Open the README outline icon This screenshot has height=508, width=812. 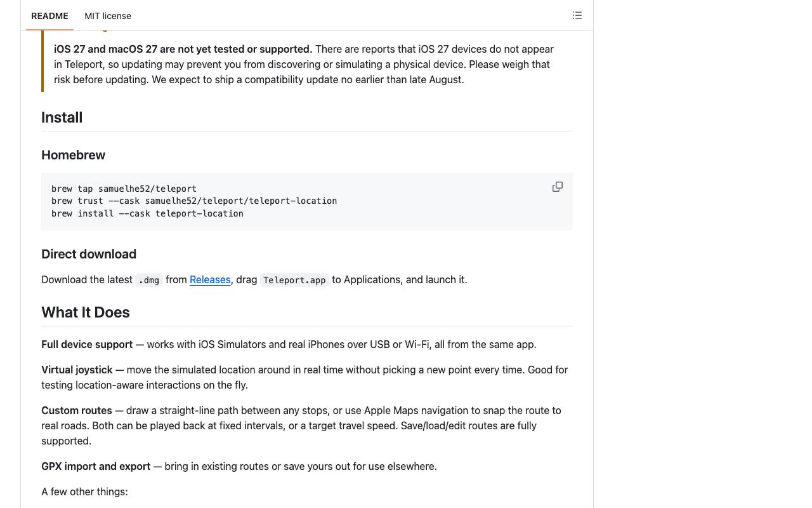(x=577, y=15)
